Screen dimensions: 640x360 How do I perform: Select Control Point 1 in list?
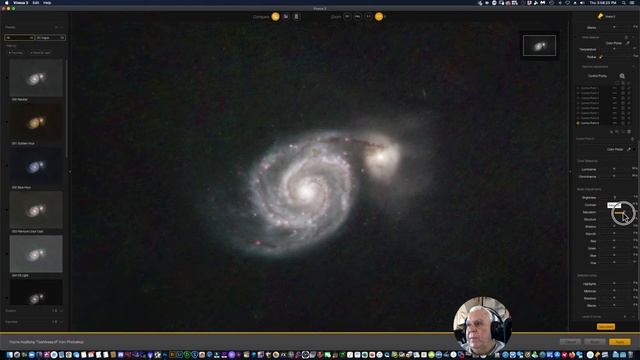pyautogui.click(x=590, y=88)
